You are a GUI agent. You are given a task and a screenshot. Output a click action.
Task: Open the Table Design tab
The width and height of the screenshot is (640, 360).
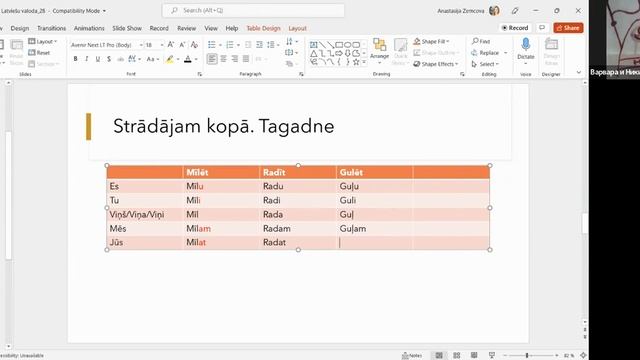click(x=263, y=28)
